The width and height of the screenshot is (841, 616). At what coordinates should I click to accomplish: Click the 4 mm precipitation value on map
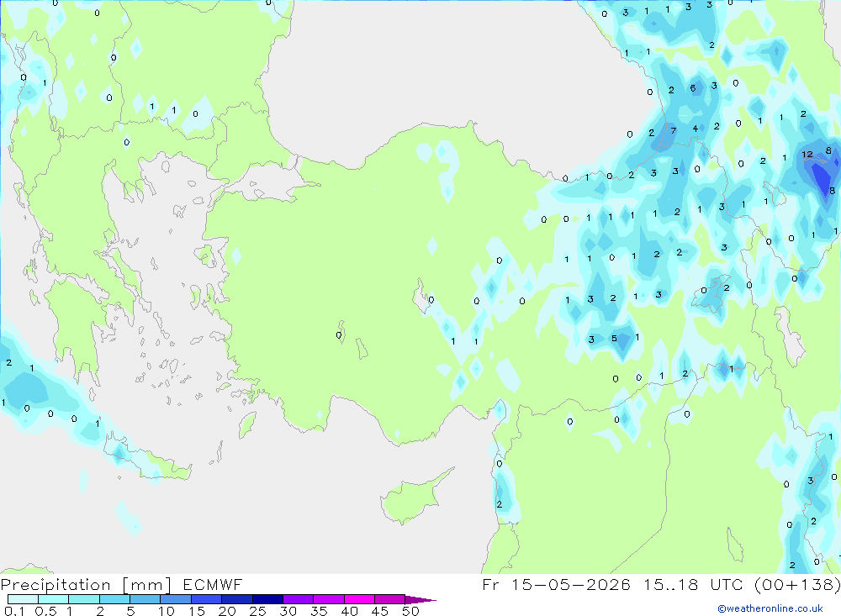click(x=696, y=129)
